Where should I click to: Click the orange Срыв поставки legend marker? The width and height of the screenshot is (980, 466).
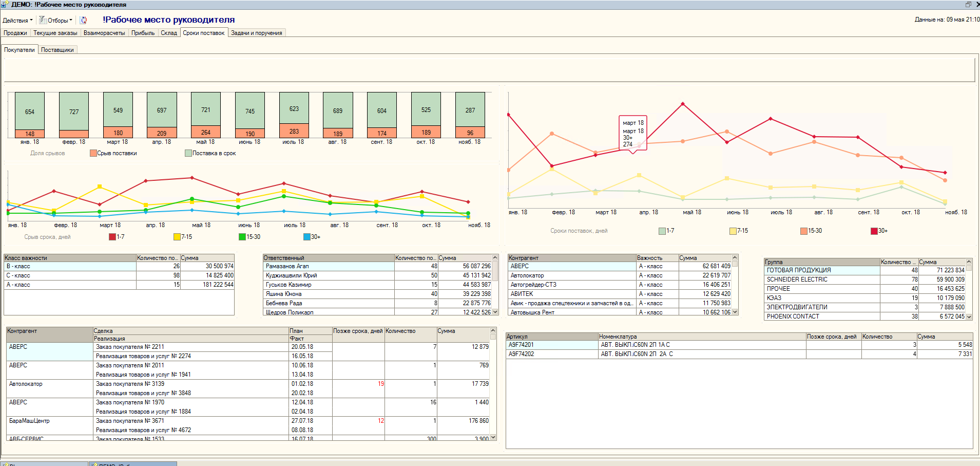[93, 153]
